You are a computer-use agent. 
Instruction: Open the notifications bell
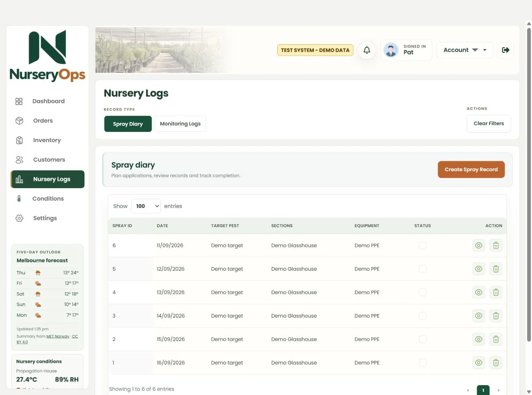(x=367, y=50)
